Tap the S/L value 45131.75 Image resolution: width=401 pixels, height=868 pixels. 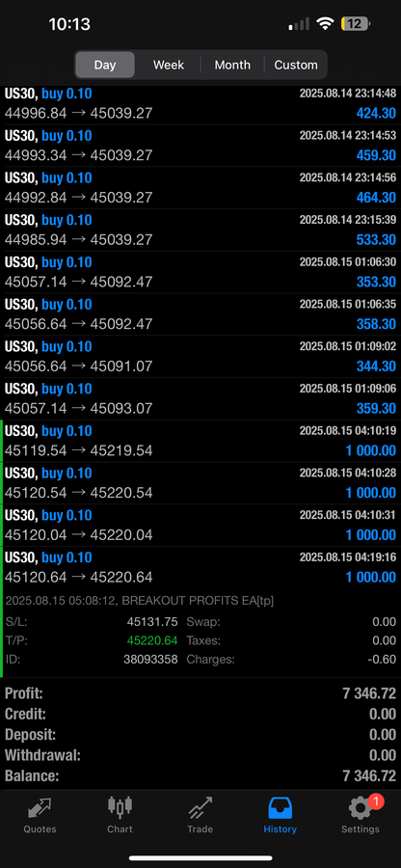tap(152, 622)
